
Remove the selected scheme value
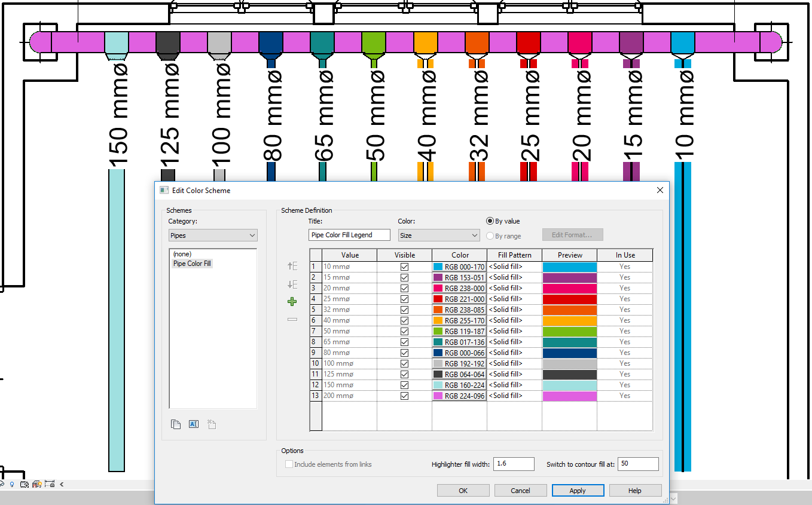pos(292,319)
